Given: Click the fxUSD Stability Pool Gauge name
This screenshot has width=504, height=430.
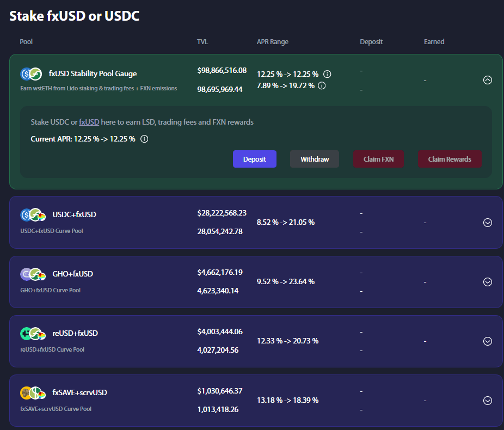Looking at the screenshot, I should click(93, 73).
